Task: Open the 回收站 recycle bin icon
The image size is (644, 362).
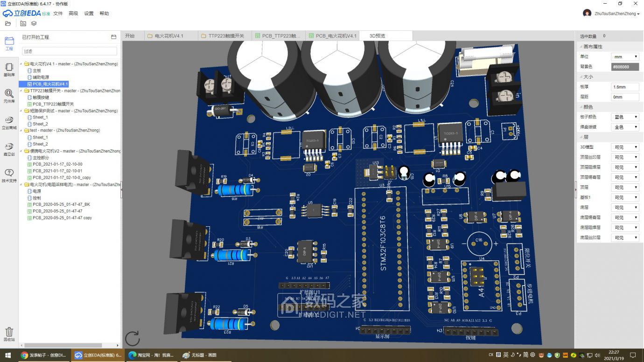Action: point(9,334)
